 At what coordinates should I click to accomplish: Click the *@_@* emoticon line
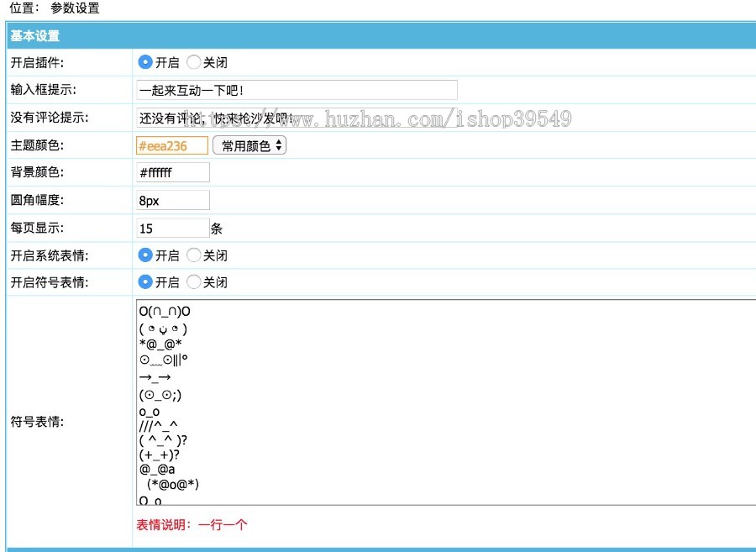pos(160,344)
